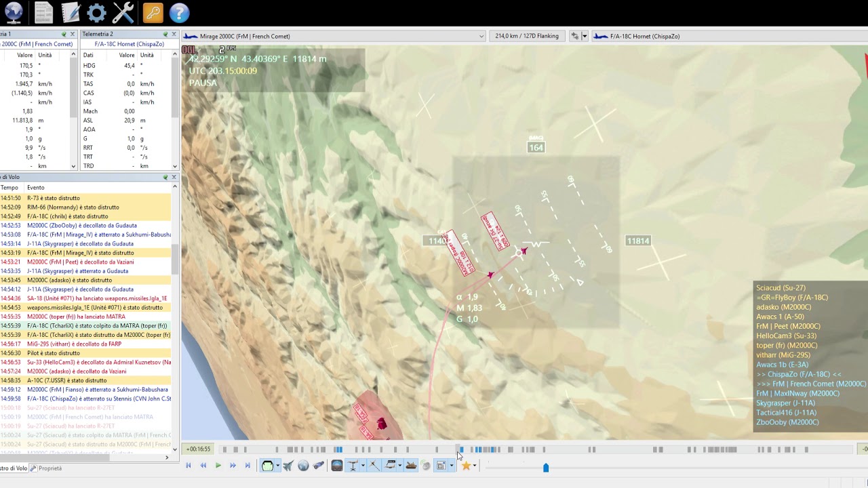Adjust the playback speed slider handle

click(546, 467)
